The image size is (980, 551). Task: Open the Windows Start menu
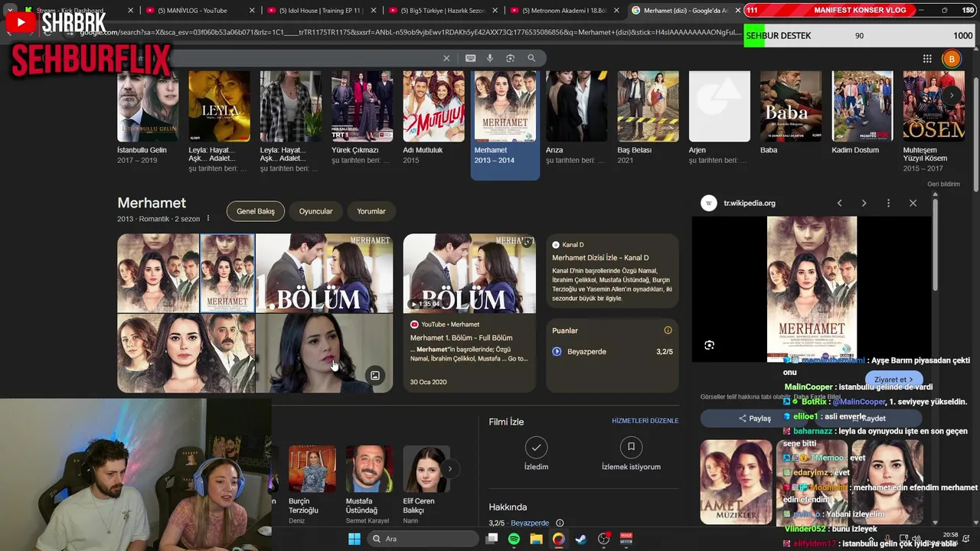[x=354, y=539]
